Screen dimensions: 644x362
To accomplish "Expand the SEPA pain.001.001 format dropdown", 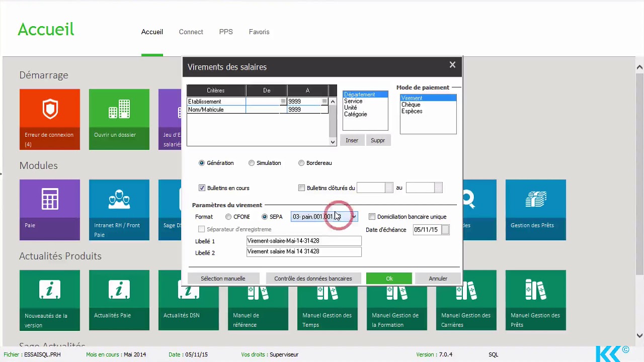I will 354,217.
